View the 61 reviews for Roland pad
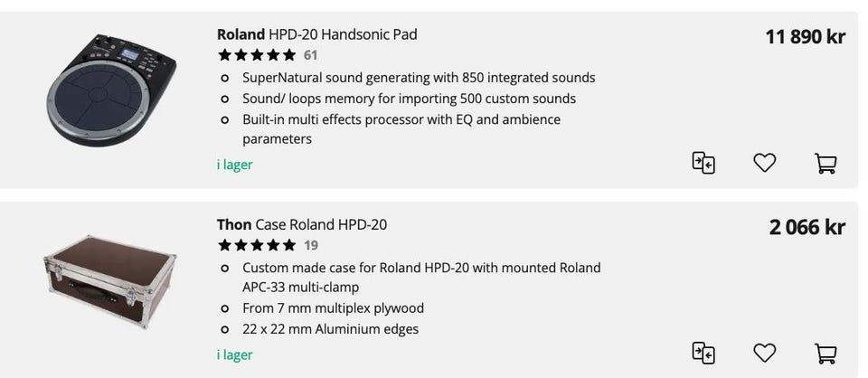Viewport: 868px width, 378px height. 311,55
